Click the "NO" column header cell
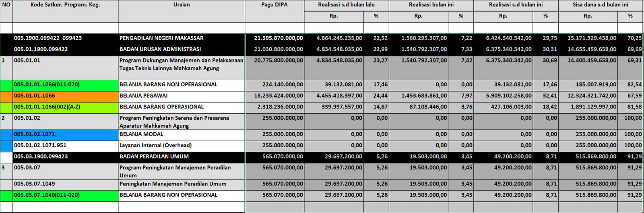The image size is (644, 213). tap(6, 5)
